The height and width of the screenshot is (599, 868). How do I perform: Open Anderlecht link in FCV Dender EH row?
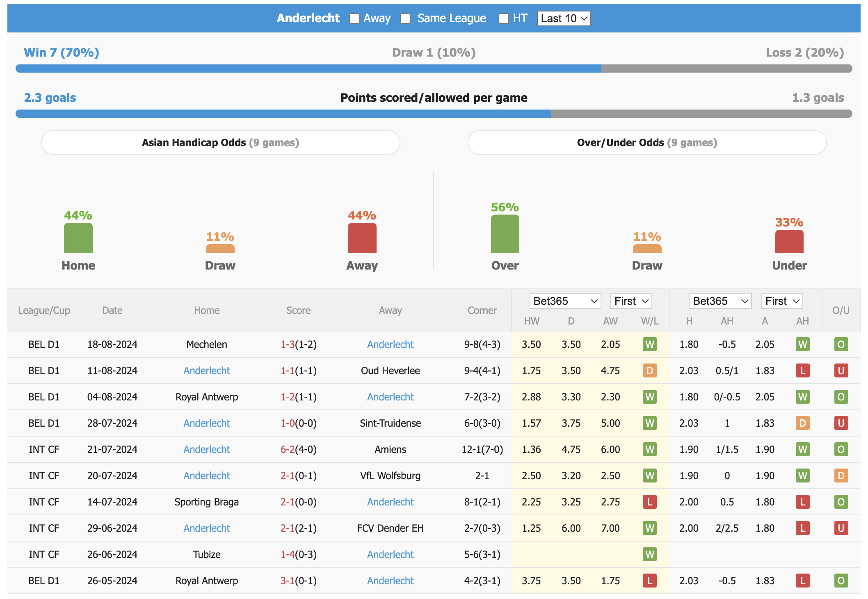point(207,528)
